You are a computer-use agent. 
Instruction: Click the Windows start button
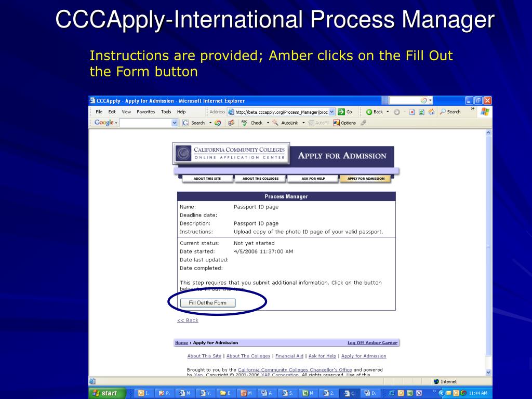click(x=107, y=393)
